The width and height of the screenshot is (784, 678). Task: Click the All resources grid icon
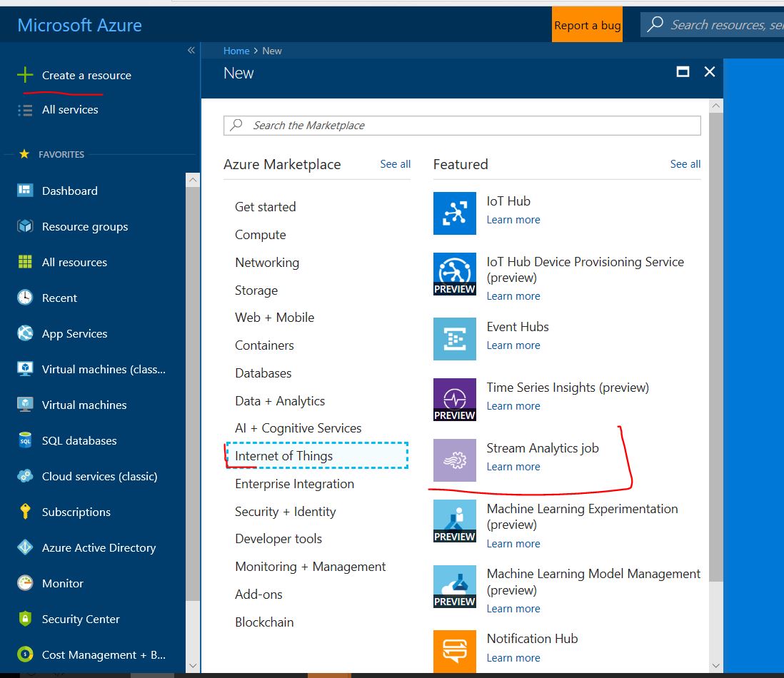(x=25, y=262)
